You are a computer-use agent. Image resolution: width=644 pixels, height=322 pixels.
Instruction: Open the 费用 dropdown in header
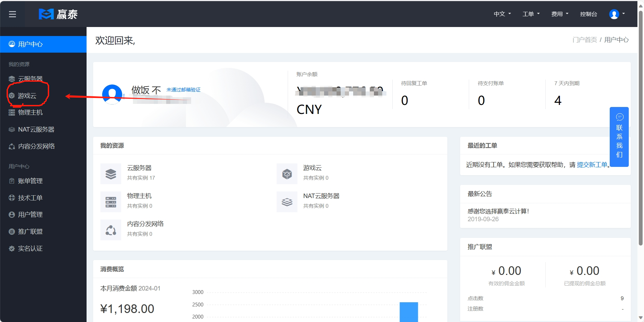click(x=560, y=14)
